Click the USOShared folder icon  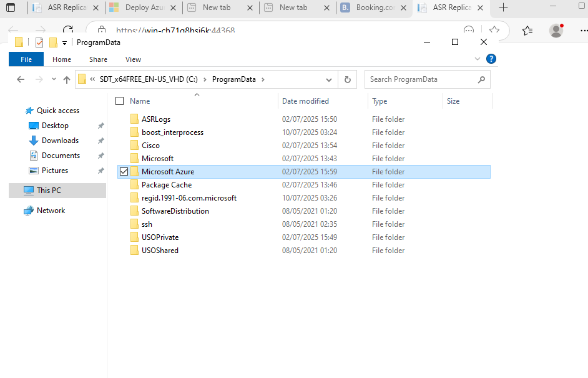tap(134, 251)
